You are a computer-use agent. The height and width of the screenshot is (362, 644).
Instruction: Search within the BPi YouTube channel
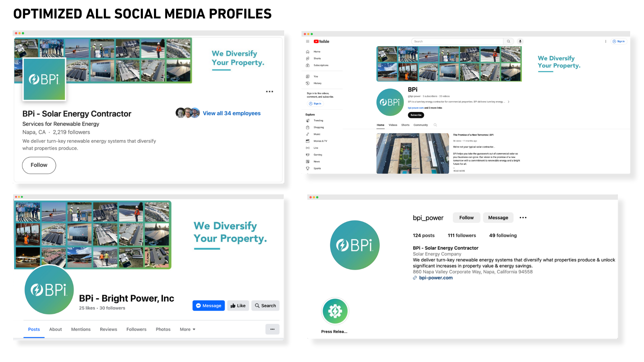[435, 125]
